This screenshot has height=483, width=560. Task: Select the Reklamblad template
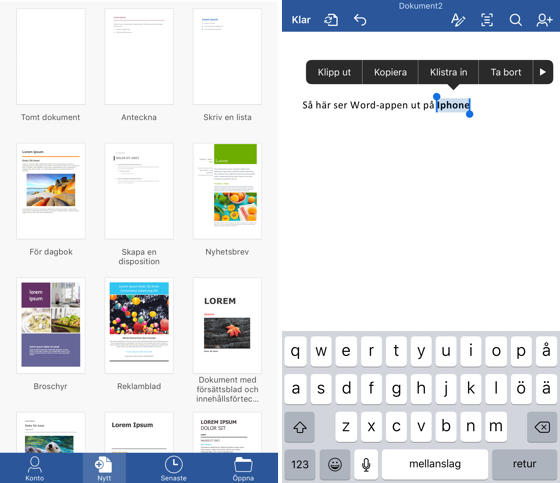click(139, 325)
